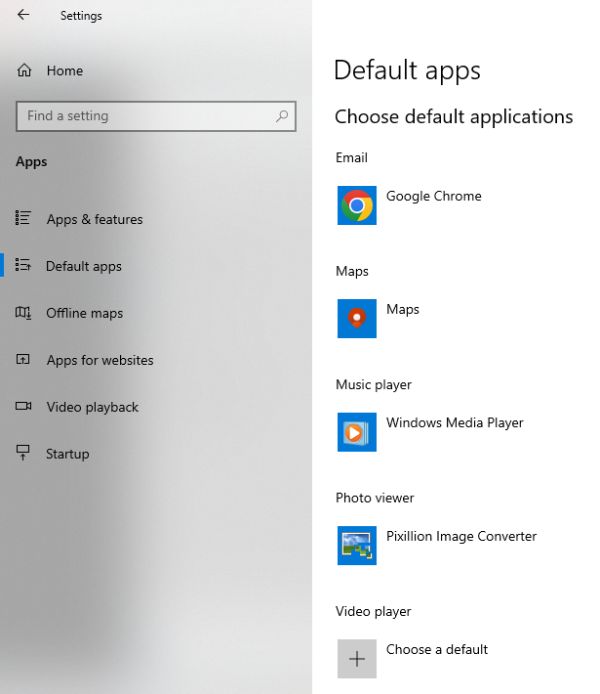Click the "Google Chrome" email app name
This screenshot has width=600, height=694.
click(x=434, y=197)
